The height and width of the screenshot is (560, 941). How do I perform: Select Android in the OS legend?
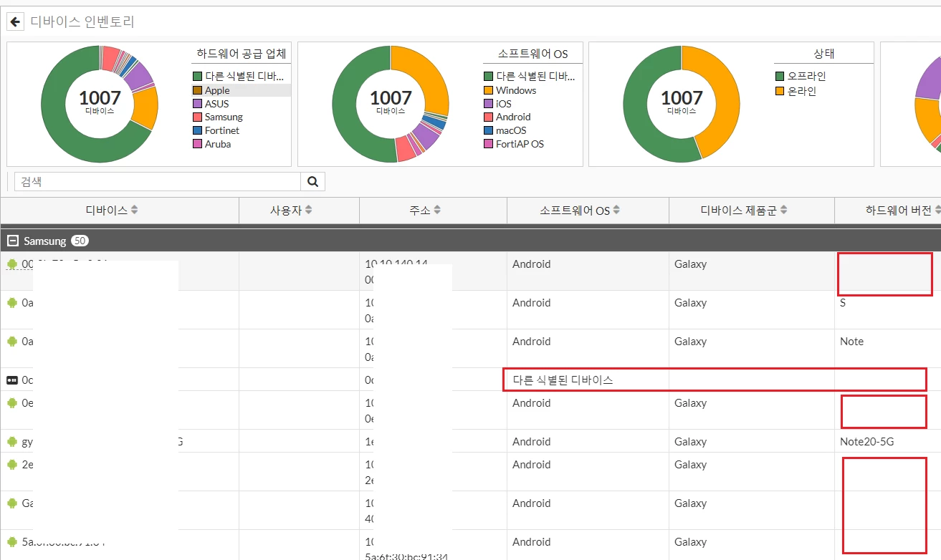coord(513,117)
